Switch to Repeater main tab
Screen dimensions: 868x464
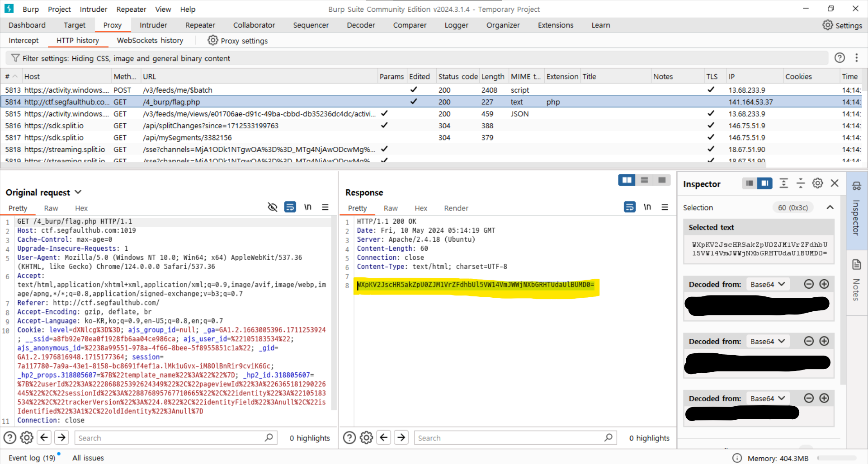click(200, 25)
